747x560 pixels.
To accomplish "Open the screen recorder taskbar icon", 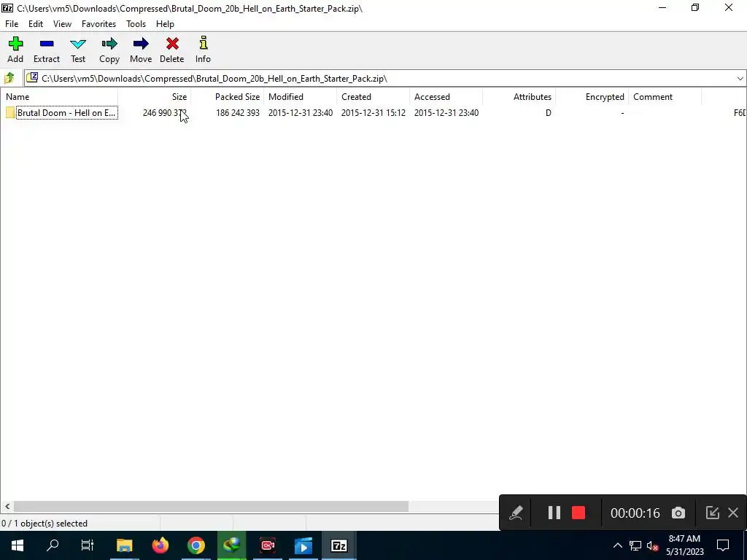I will tap(267, 545).
